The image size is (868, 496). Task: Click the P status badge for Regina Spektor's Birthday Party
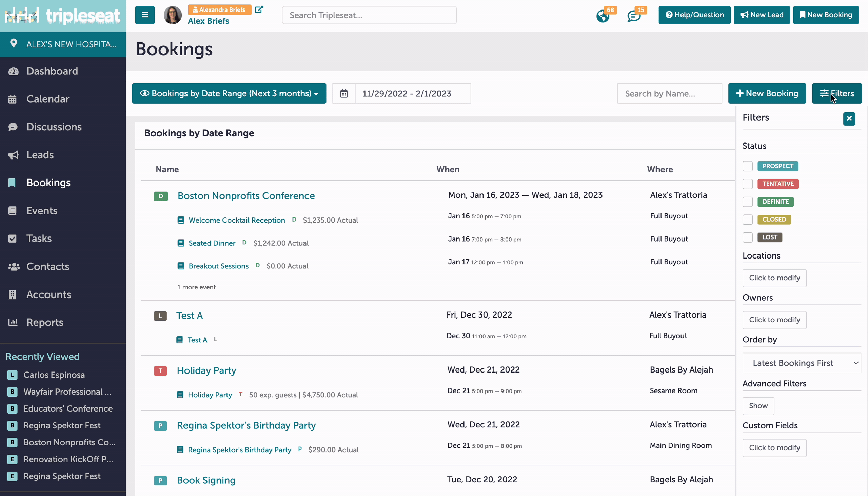point(160,425)
